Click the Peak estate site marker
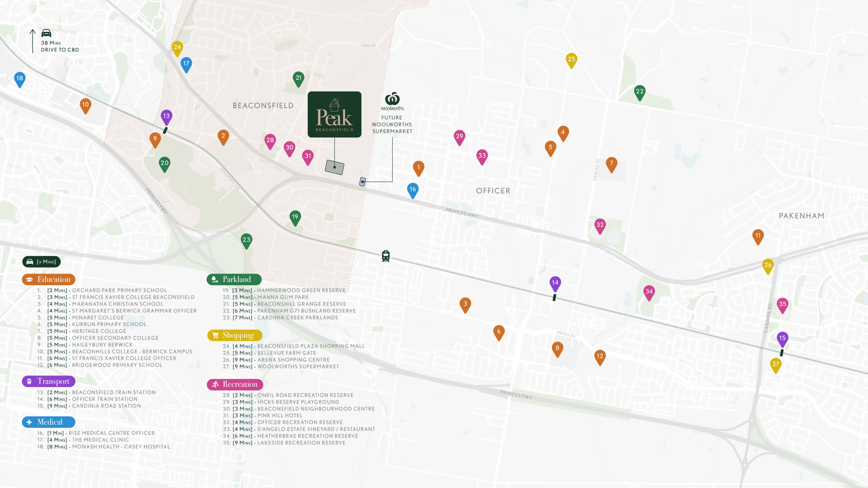The height and width of the screenshot is (488, 868). point(334,167)
